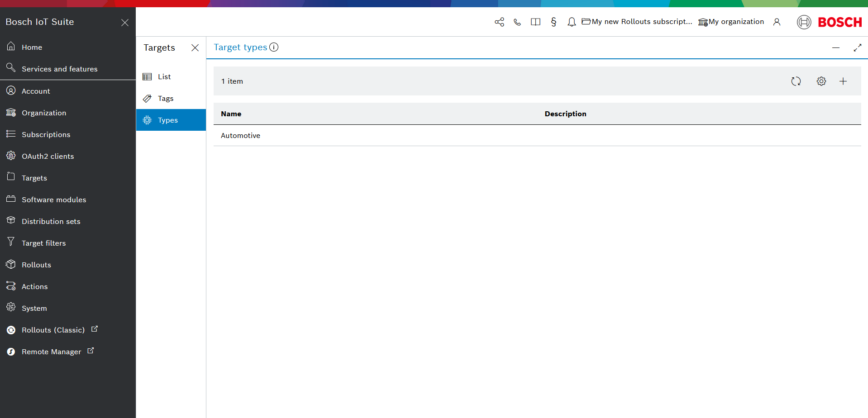Open the documentation book icon
The width and height of the screenshot is (868, 418).
tap(535, 22)
